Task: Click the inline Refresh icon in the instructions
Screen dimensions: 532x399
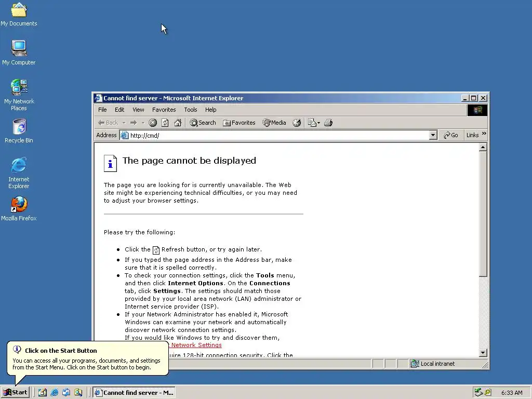Action: coord(156,250)
